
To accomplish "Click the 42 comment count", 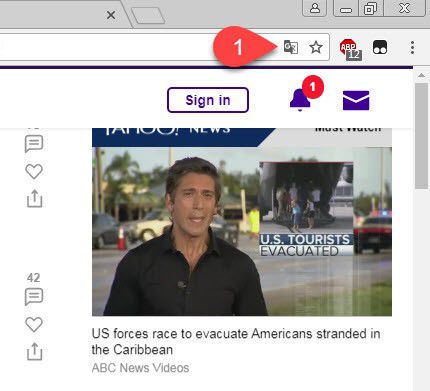I will pyautogui.click(x=34, y=278).
